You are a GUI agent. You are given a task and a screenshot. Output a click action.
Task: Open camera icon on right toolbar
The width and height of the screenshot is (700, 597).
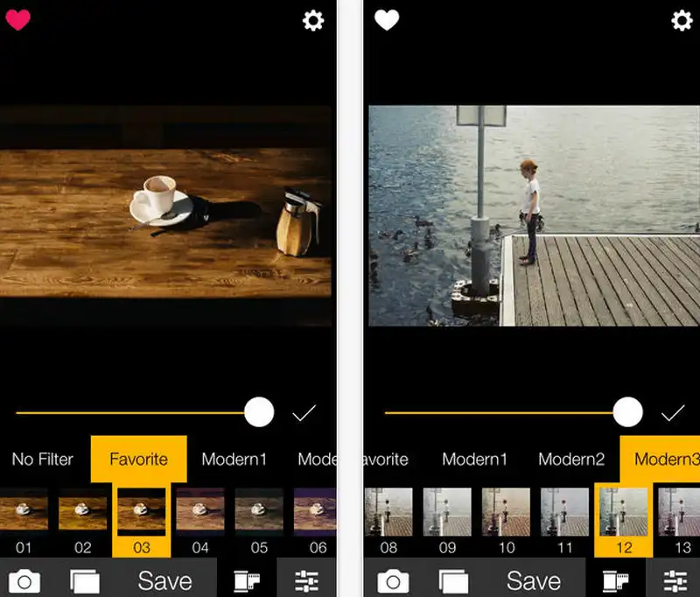coord(394,580)
